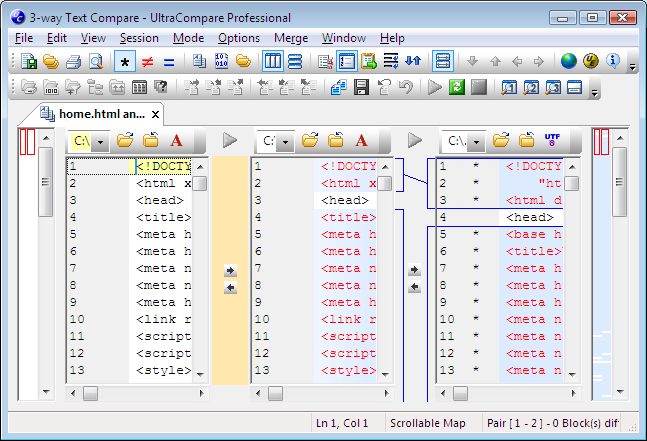
Task: Toggle the output window pane icon
Action: pyautogui.click(x=574, y=87)
